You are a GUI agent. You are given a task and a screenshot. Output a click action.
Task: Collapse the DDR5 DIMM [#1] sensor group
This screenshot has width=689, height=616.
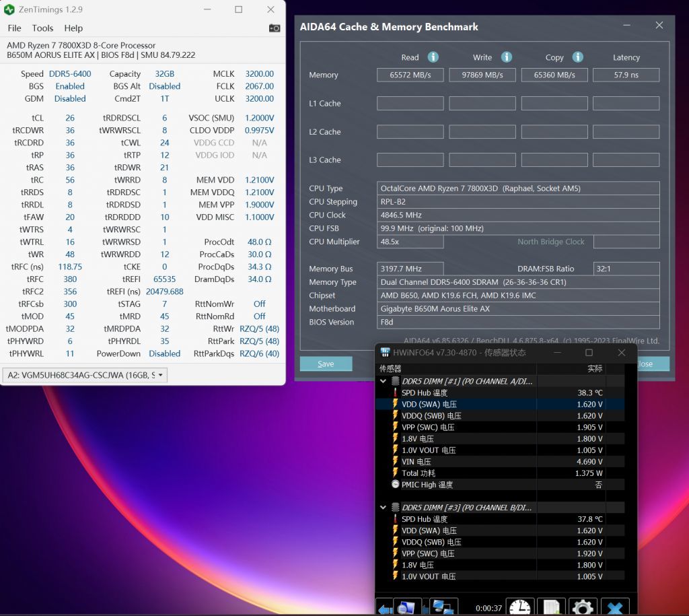click(383, 381)
